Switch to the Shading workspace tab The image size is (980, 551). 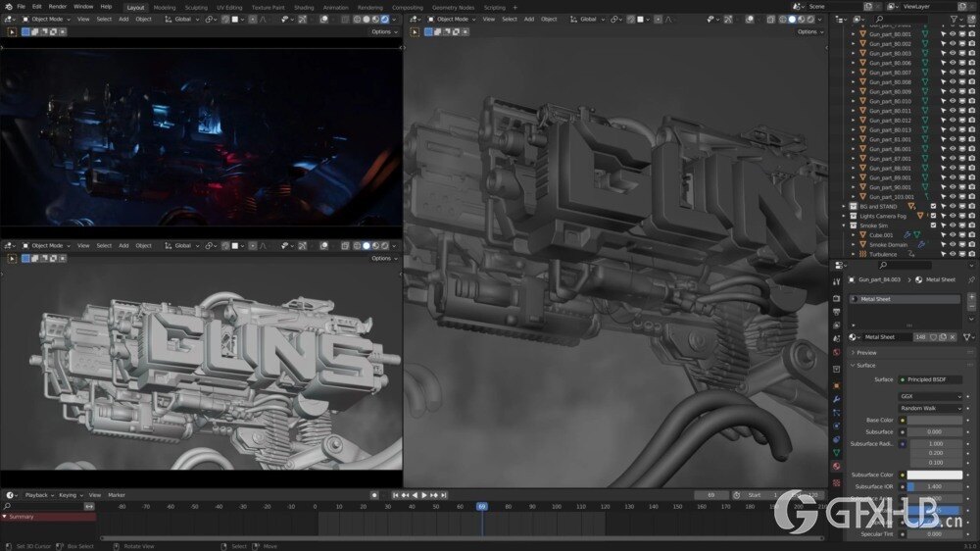(x=304, y=8)
